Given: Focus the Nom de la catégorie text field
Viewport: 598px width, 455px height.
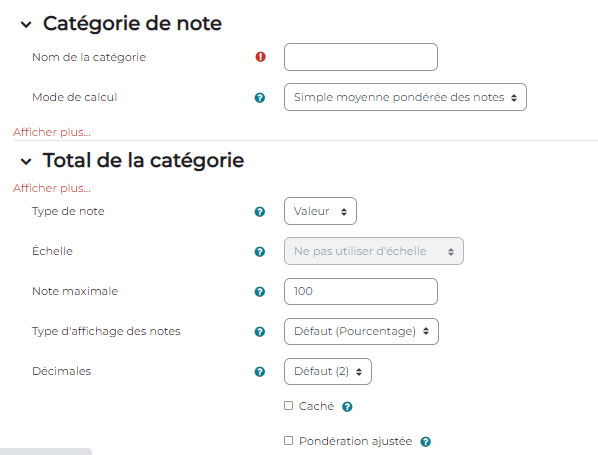Looking at the screenshot, I should pos(361,57).
